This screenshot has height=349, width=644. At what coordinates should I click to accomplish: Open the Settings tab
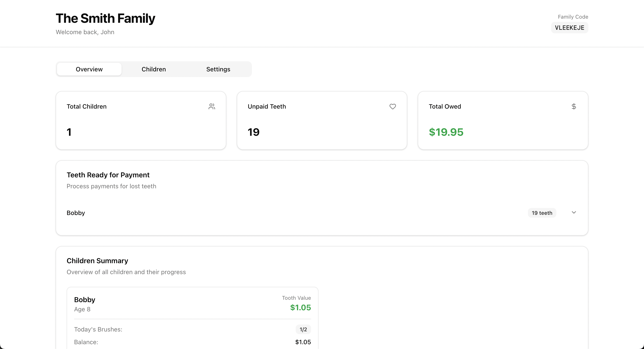pos(218,69)
